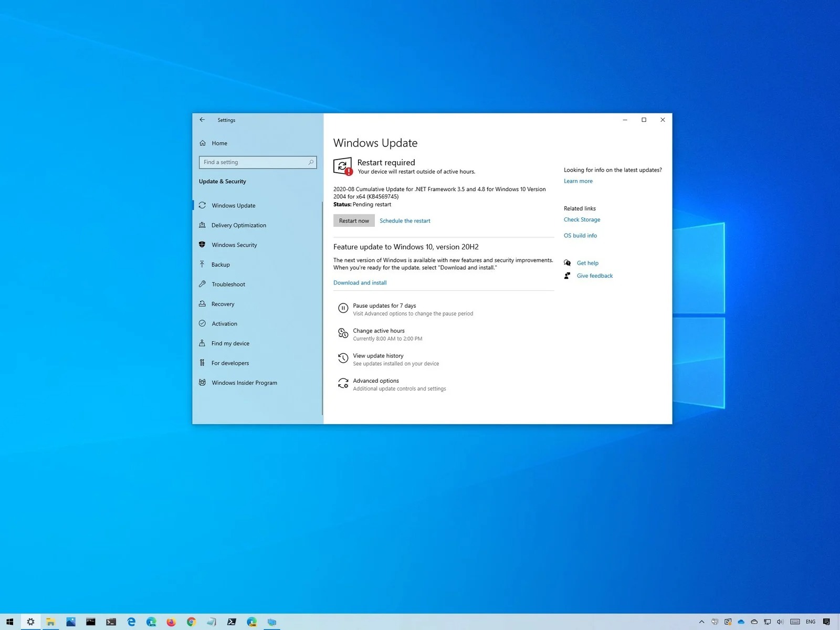840x630 pixels.
Task: Open View update history icon
Action: [343, 359]
